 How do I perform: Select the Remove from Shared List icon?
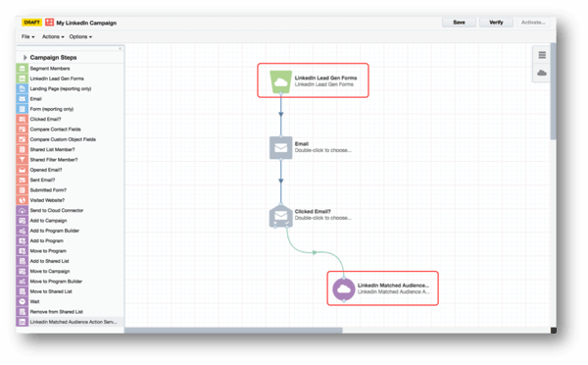(x=23, y=312)
